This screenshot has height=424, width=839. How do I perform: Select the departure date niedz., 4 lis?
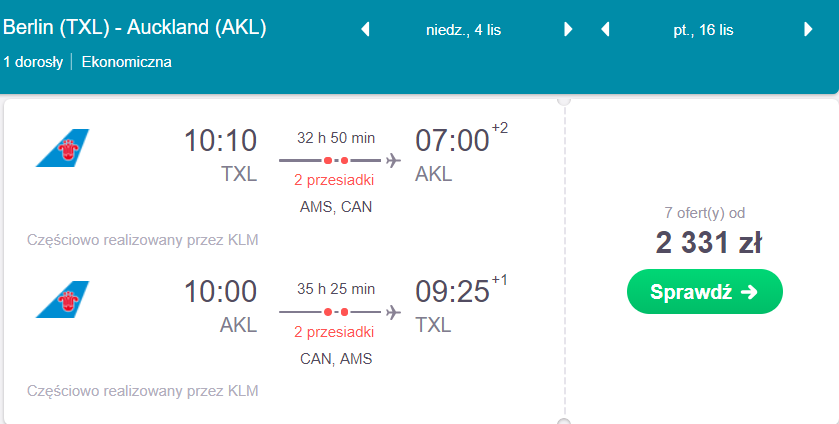[x=463, y=30]
